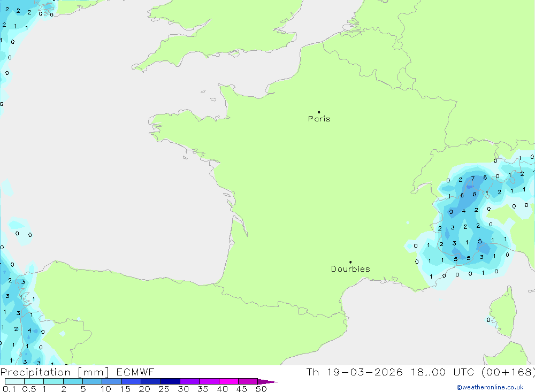Click the purple 30 legend swatch
This screenshot has height=392, width=535.
click(x=190, y=381)
